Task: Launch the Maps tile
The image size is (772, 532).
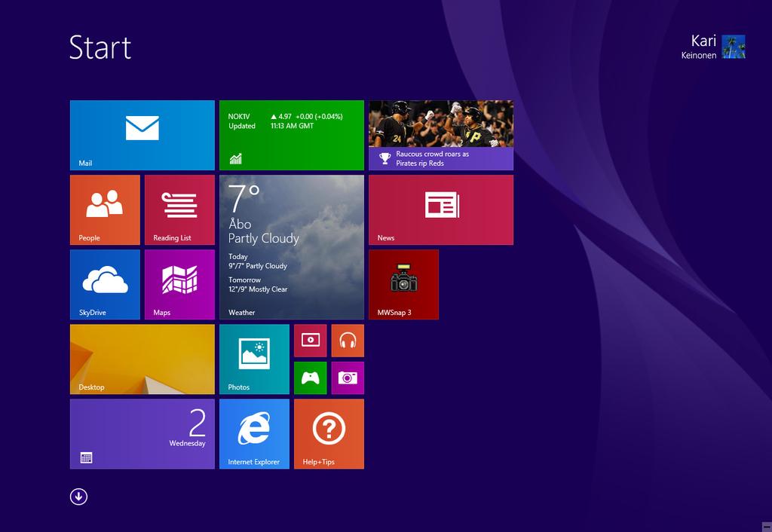Action: [179, 284]
